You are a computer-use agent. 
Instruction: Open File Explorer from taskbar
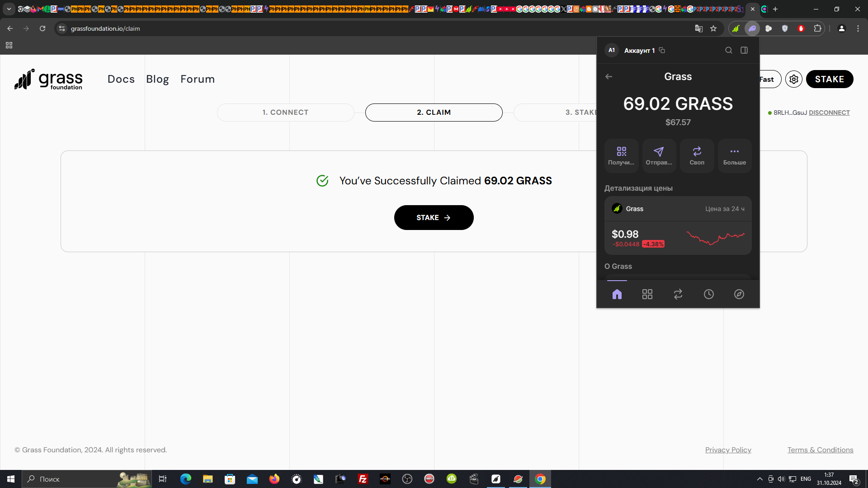208,479
